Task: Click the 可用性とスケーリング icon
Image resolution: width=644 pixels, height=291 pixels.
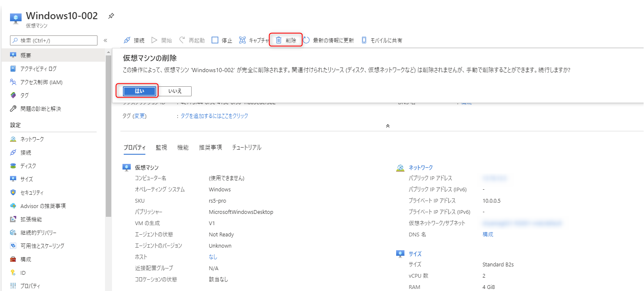Action: click(13, 246)
